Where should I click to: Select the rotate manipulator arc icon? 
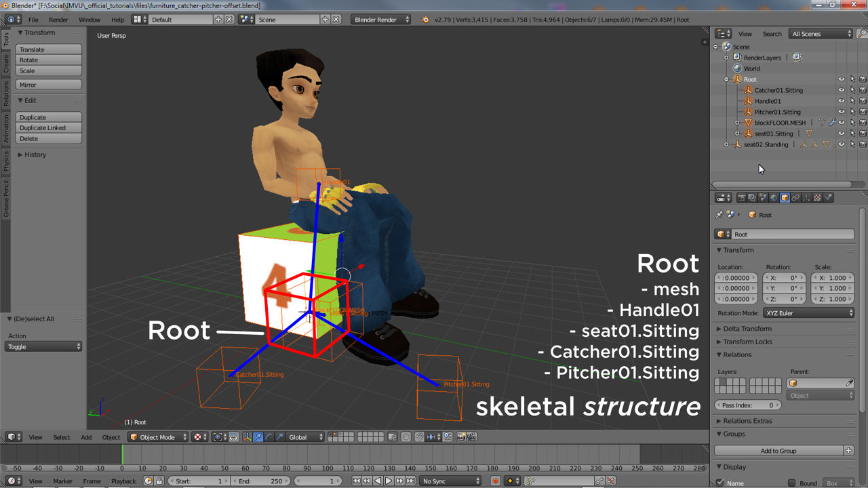coord(269,437)
